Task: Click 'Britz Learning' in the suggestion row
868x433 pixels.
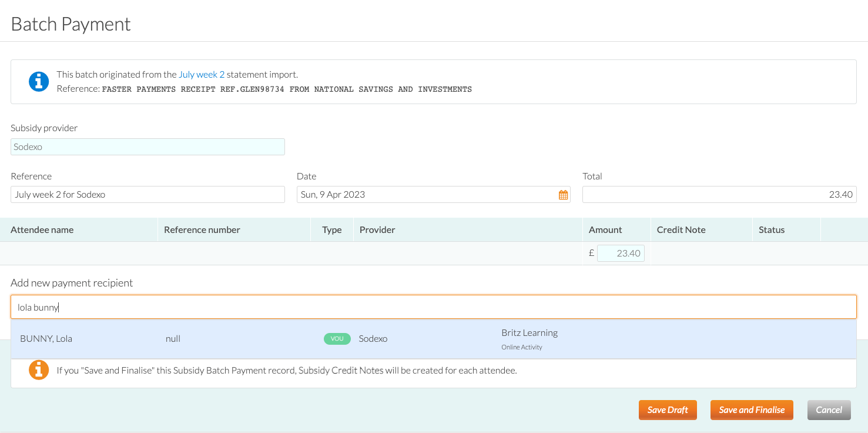Action: tap(529, 333)
